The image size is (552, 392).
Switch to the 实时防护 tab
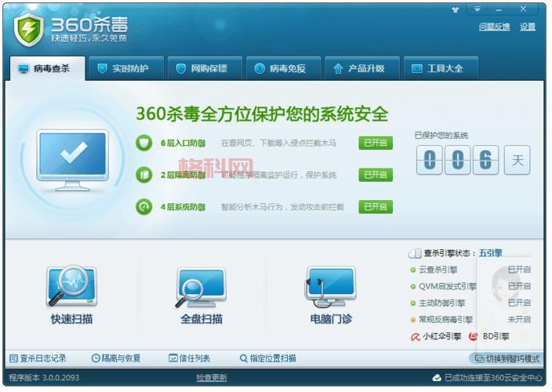click(126, 68)
